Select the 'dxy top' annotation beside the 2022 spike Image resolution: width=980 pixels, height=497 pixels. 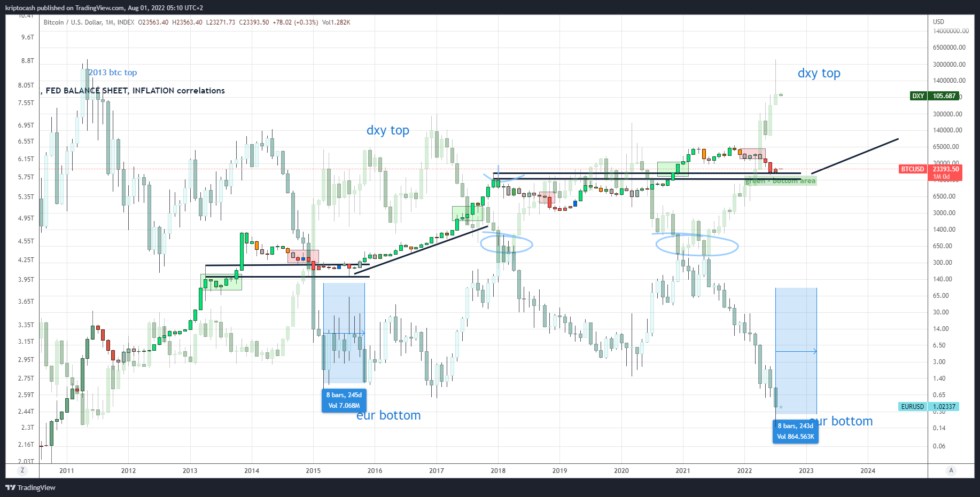point(819,73)
